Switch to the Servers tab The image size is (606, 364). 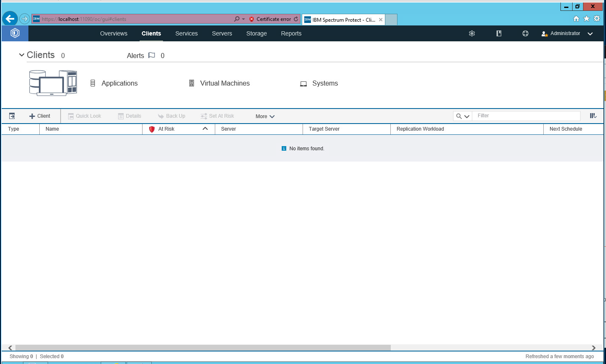point(222,34)
